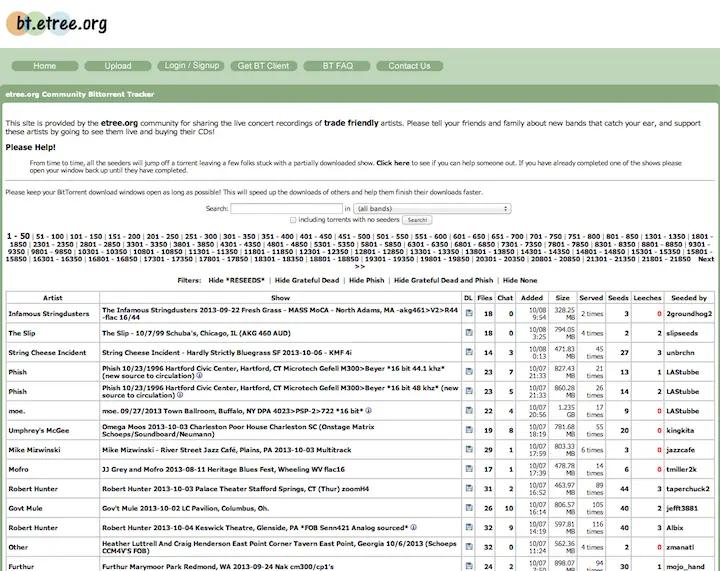Download Mike Mizwinski River Street Jazz Café torrent
Screen dimensions: 720x571
tap(469, 449)
